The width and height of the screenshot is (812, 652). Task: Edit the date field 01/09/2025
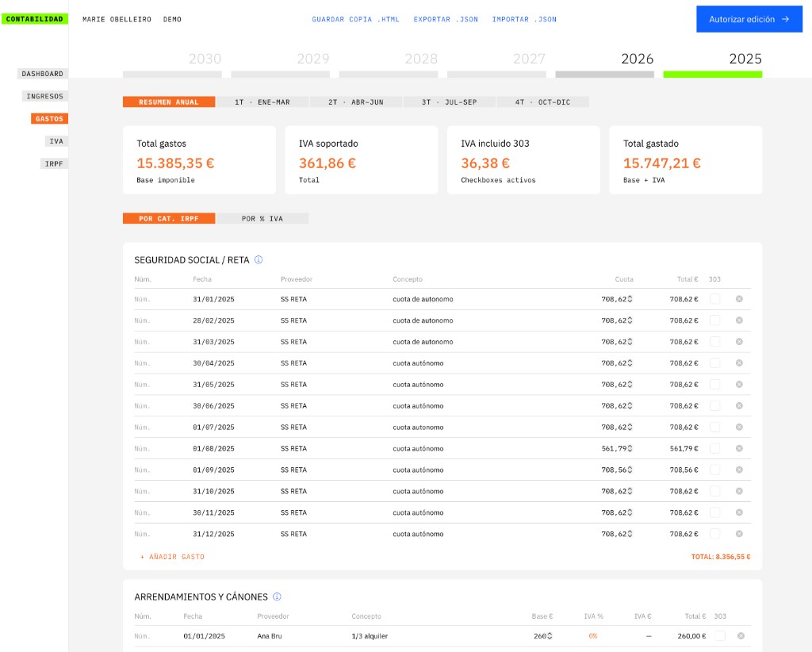[213, 470]
